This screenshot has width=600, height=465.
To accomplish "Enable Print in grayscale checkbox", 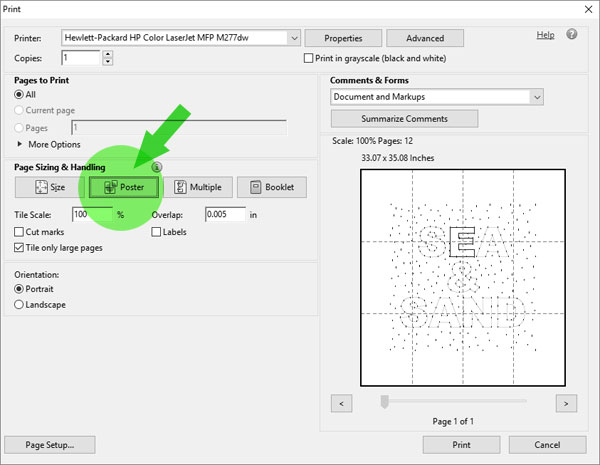I will point(308,58).
